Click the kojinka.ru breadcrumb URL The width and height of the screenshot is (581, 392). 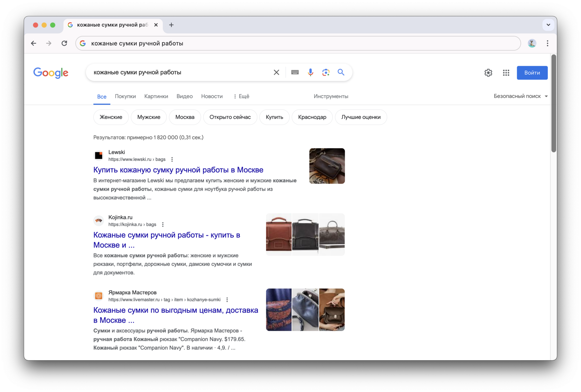(x=132, y=225)
